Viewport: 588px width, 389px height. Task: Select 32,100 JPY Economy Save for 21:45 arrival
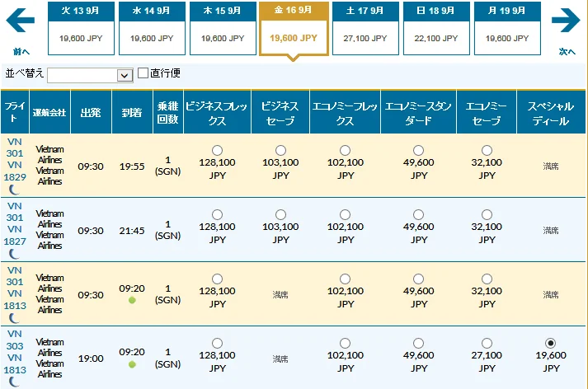487,215
